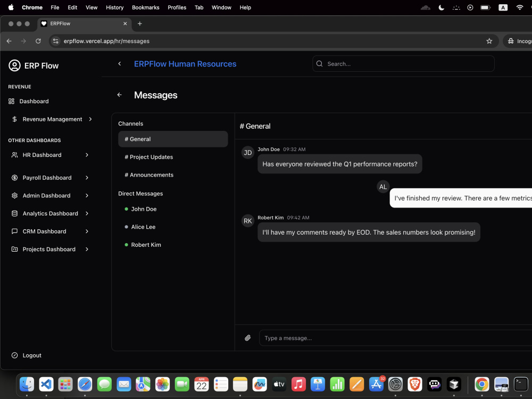The image size is (532, 399).
Task: Close the ERPFlow tab
Action: pos(125,23)
